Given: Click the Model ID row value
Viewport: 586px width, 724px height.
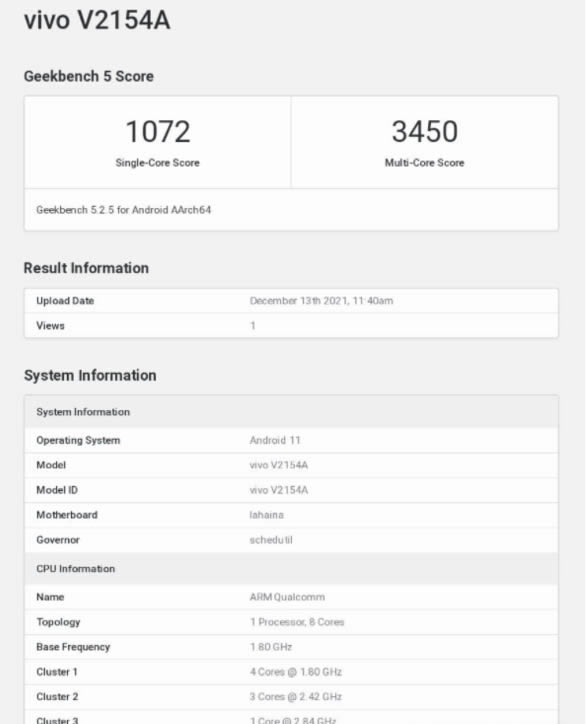Looking at the screenshot, I should (x=279, y=490).
